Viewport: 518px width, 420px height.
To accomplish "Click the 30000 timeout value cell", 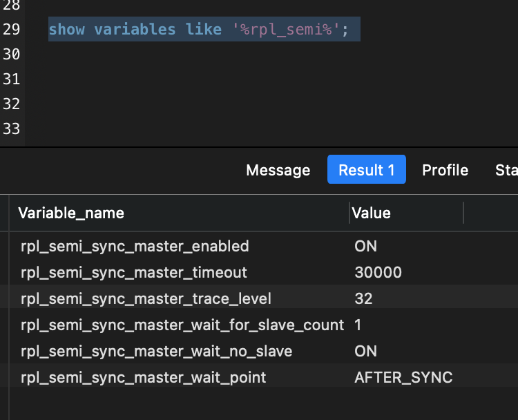I will coord(378,272).
